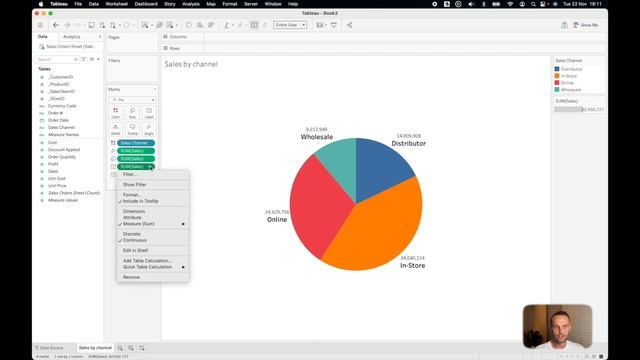Select the Sales Orders Sheet data source
The image size is (640, 360).
coord(68,47)
